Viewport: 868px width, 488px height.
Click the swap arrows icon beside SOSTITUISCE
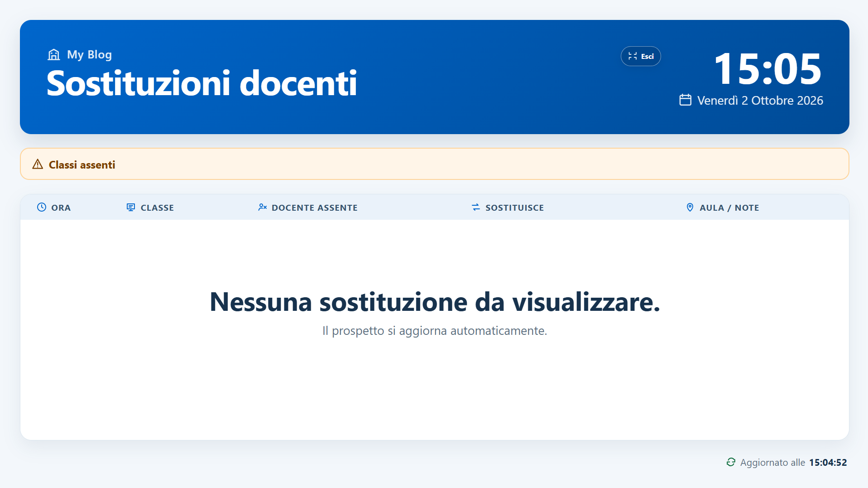(x=476, y=207)
